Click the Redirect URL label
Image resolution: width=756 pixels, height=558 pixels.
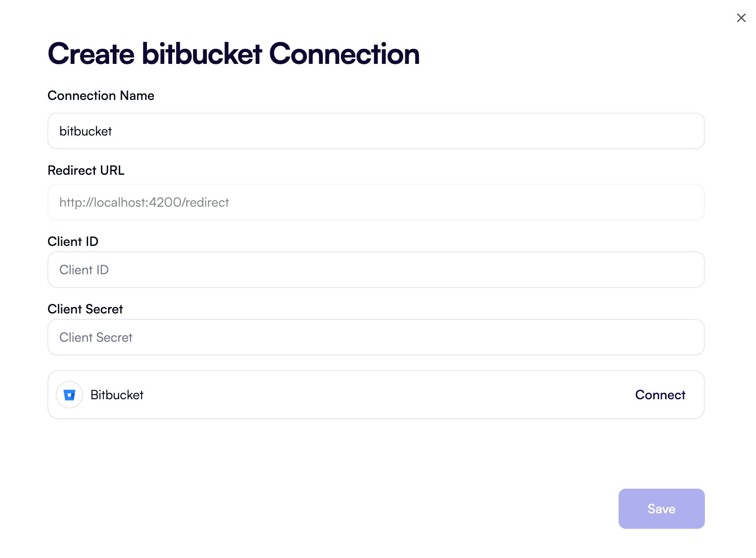point(86,170)
